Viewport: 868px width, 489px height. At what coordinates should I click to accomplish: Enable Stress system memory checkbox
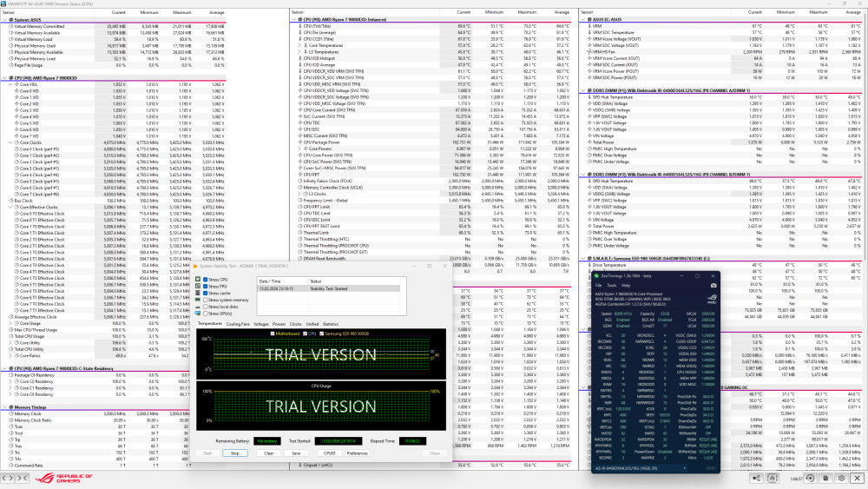tap(205, 300)
